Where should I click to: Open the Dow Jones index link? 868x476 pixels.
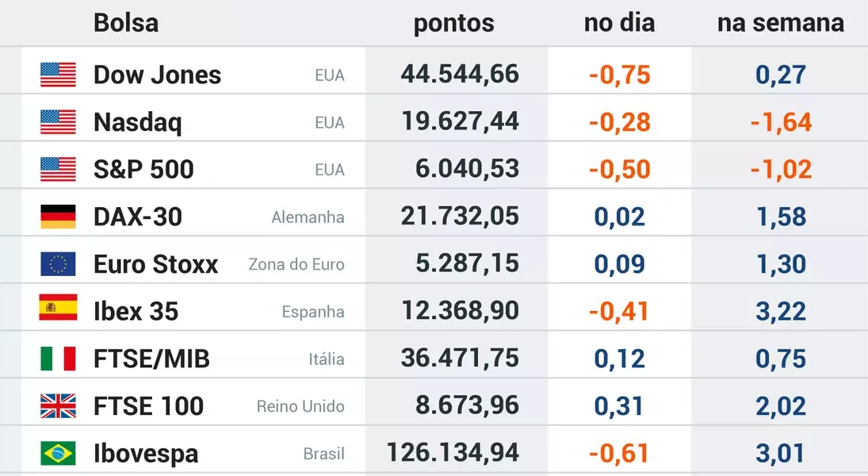click(x=157, y=75)
